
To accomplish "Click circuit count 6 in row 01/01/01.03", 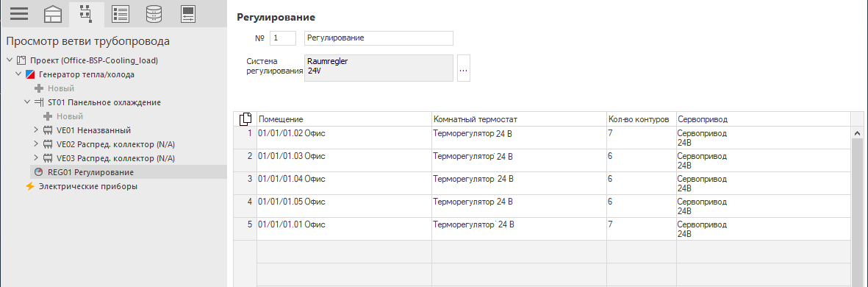I will [641, 160].
